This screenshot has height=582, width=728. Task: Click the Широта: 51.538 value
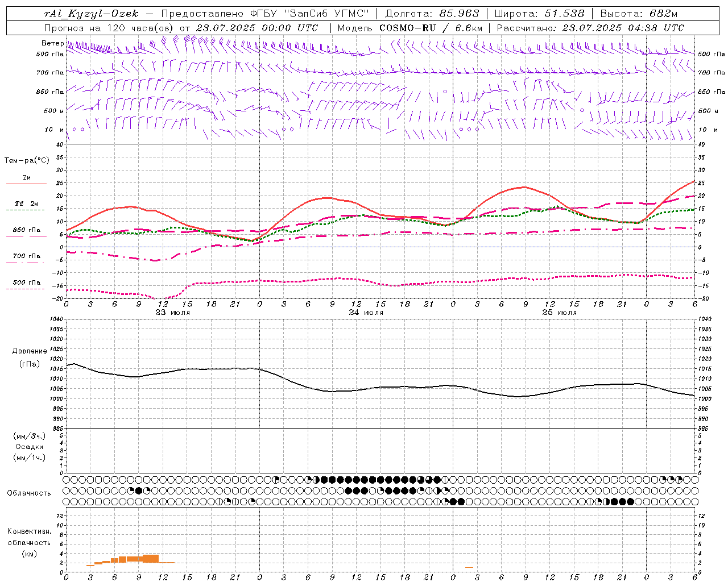pyautogui.click(x=540, y=14)
